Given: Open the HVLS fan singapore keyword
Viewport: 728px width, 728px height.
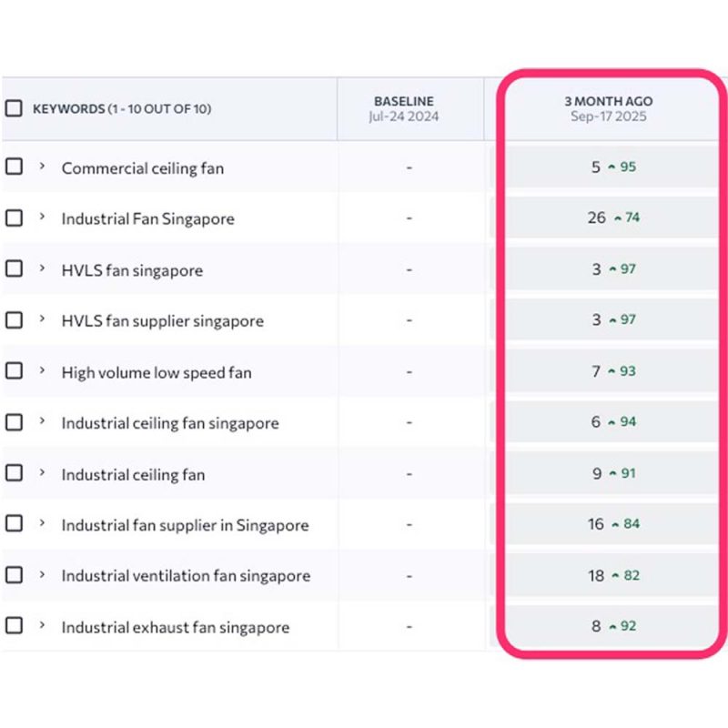Looking at the screenshot, I should tap(132, 270).
